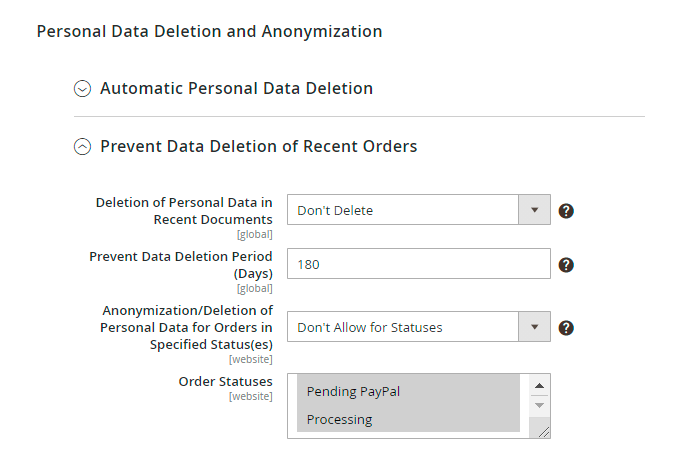Open the Don't Allow for Statuses dropdown

tap(403, 327)
